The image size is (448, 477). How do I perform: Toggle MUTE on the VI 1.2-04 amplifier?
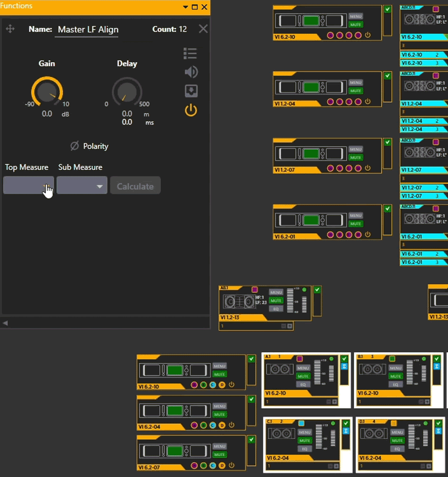point(356,91)
